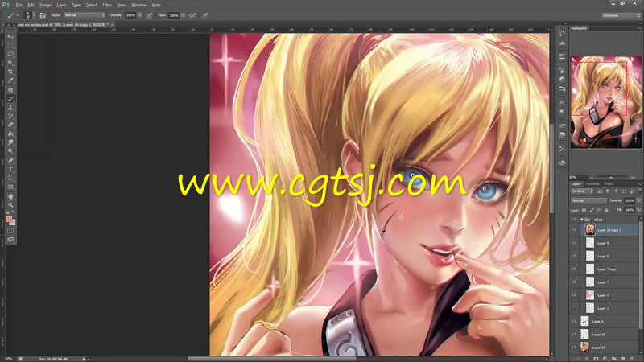
Task: Select the Eyedropper tool
Action: pyautogui.click(x=10, y=81)
